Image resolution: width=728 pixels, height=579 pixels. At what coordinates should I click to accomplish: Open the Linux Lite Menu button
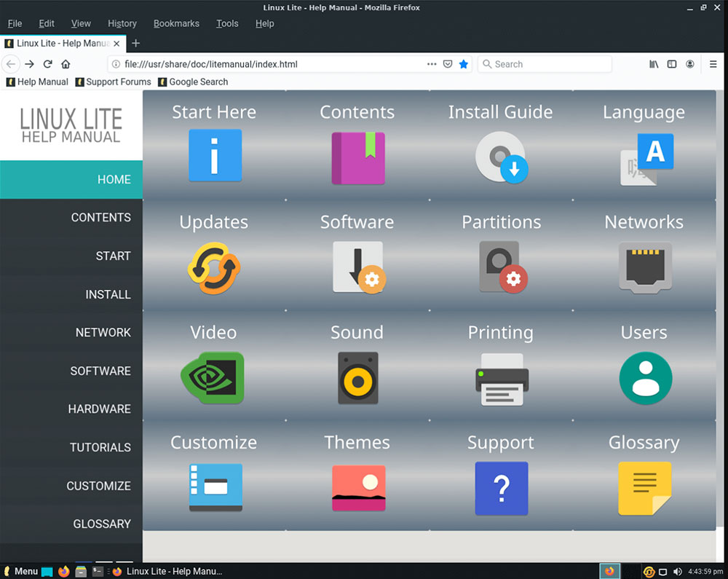(x=21, y=571)
